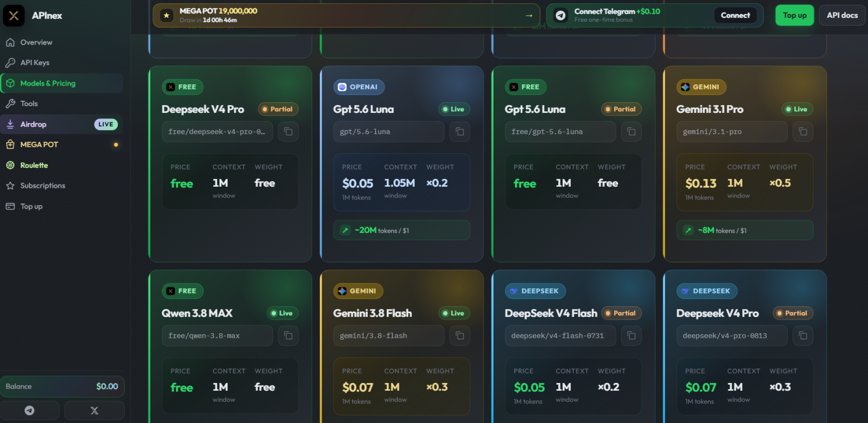The width and height of the screenshot is (868, 423).
Task: Click the green Top up button
Action: click(795, 16)
